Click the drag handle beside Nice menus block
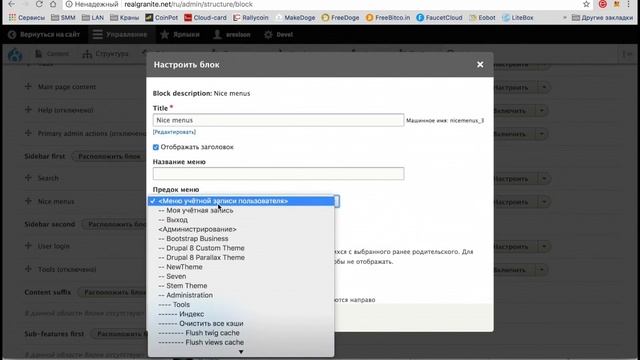The image size is (640, 360). (28, 201)
